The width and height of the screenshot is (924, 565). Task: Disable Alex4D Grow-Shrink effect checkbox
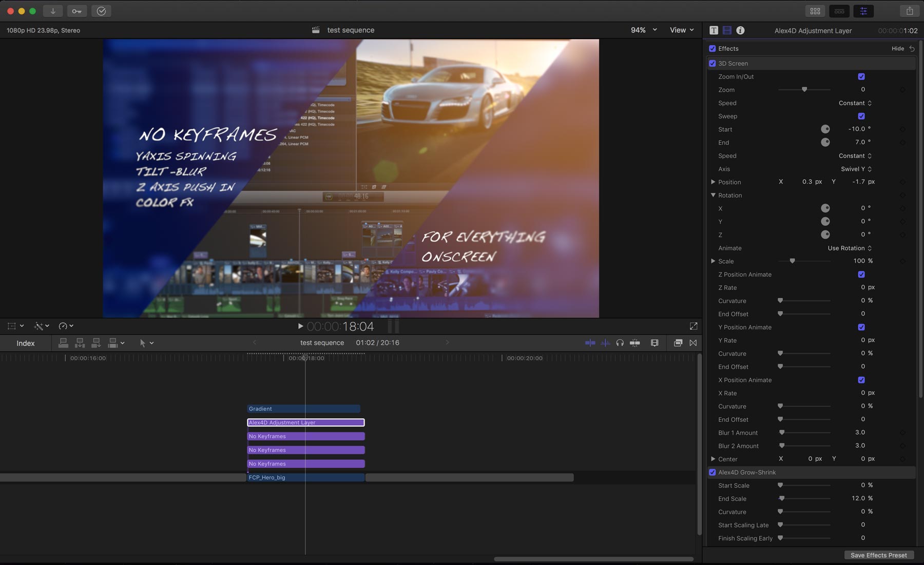712,472
